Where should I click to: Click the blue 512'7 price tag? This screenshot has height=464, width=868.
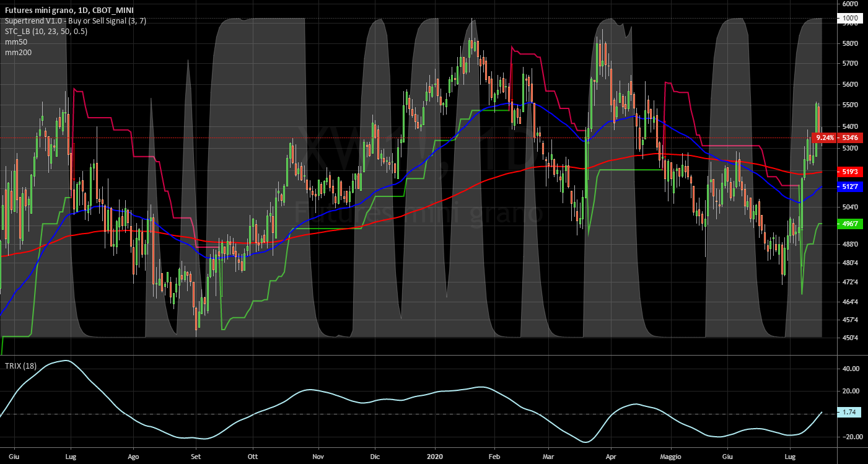[x=850, y=186]
